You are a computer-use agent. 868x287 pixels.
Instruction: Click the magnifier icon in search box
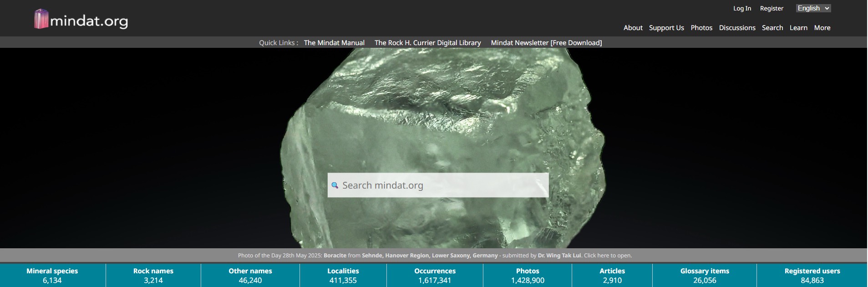coord(335,185)
